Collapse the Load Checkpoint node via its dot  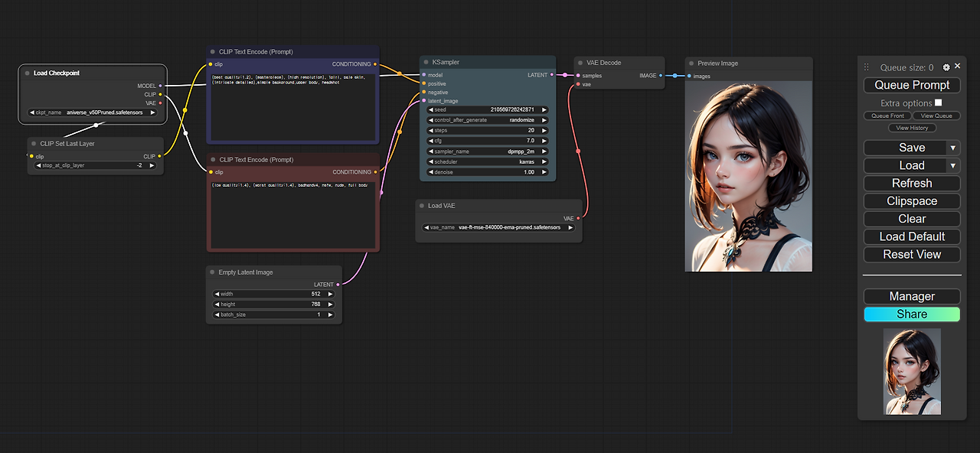point(27,73)
